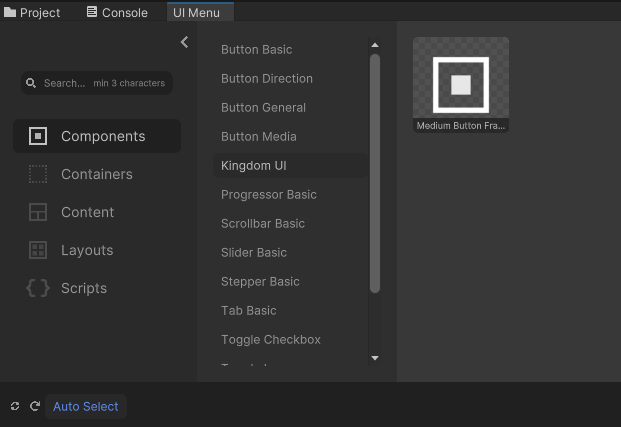
Task: Toggle the Auto Select button
Action: 86,406
